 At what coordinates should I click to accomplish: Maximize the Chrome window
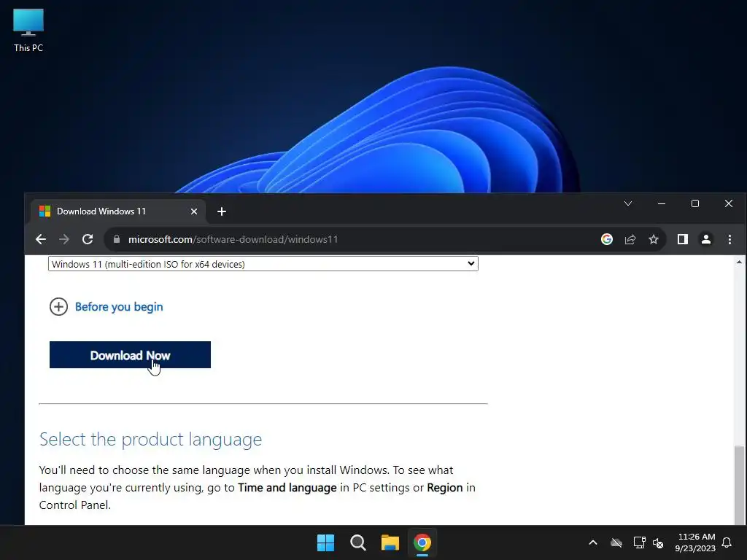695,204
